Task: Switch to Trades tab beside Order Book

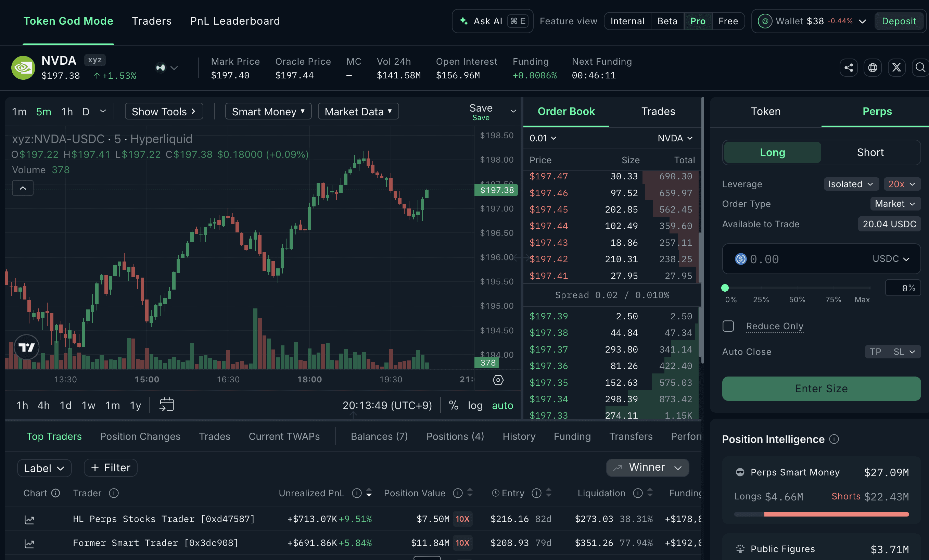Action: [x=658, y=111]
